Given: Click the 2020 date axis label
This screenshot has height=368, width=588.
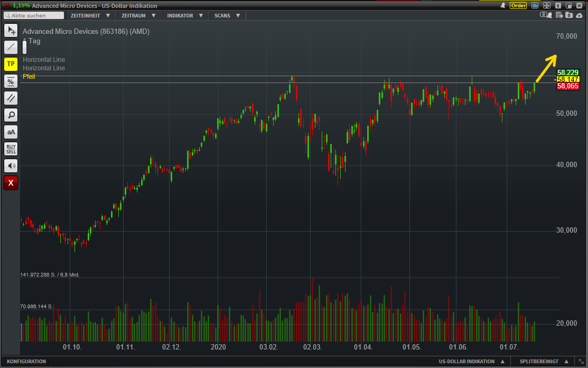Looking at the screenshot, I should (218, 347).
